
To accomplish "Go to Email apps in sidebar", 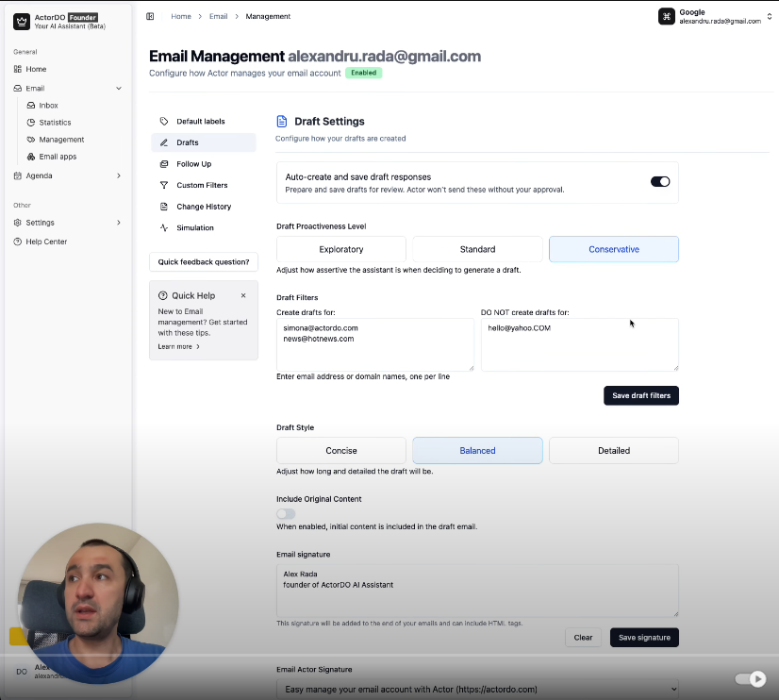I will (x=58, y=157).
